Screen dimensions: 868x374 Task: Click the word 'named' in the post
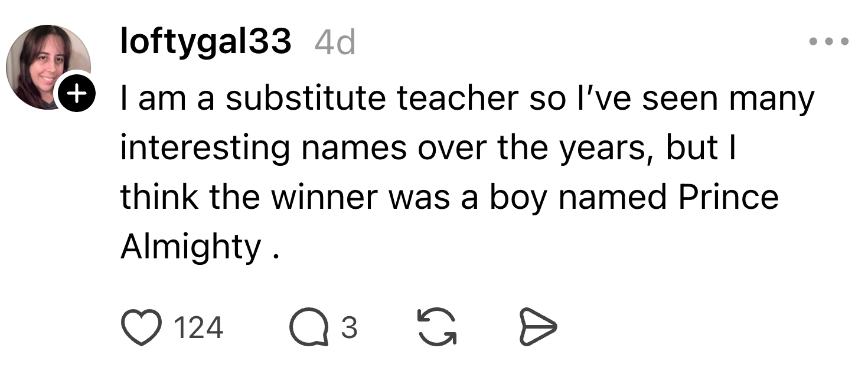pos(612,196)
